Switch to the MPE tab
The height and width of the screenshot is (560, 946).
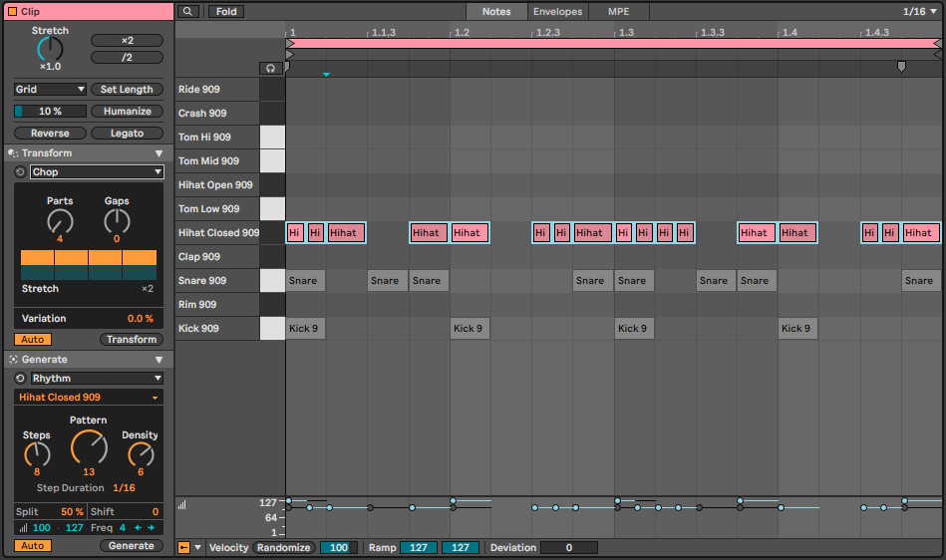click(x=618, y=12)
